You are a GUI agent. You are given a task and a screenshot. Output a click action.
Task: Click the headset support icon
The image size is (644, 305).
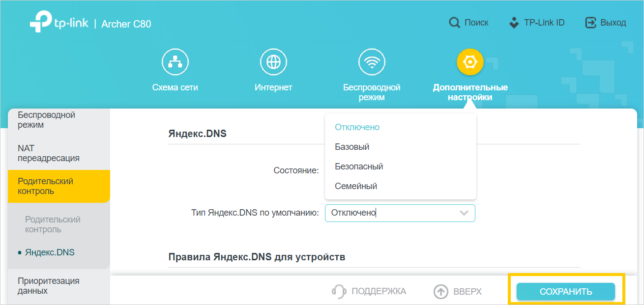[x=339, y=291]
